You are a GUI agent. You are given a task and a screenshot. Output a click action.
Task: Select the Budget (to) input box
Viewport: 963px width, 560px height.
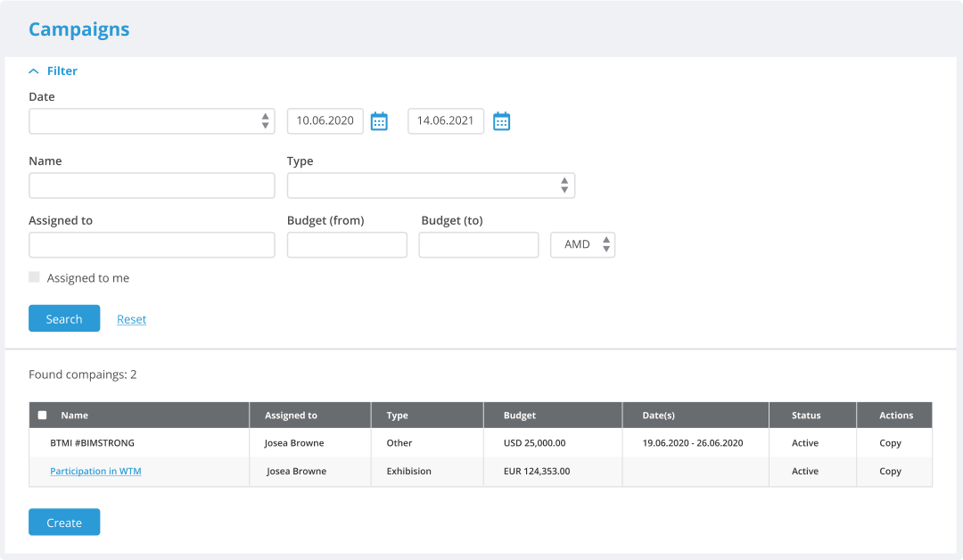pos(479,244)
